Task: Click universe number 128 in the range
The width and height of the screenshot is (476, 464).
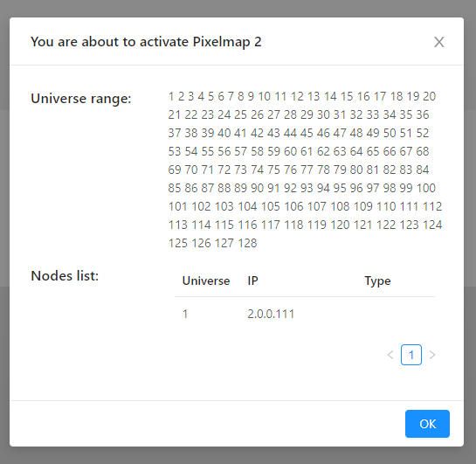Action: pos(247,243)
